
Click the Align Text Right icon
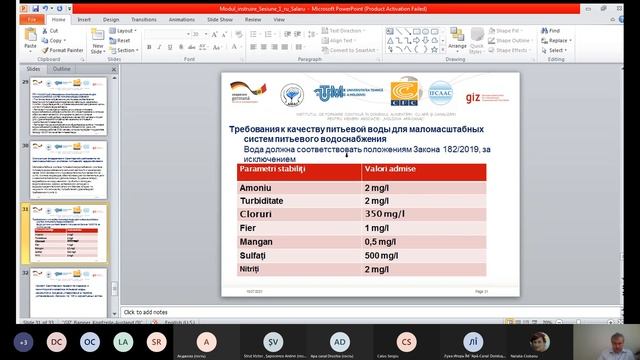274,47
